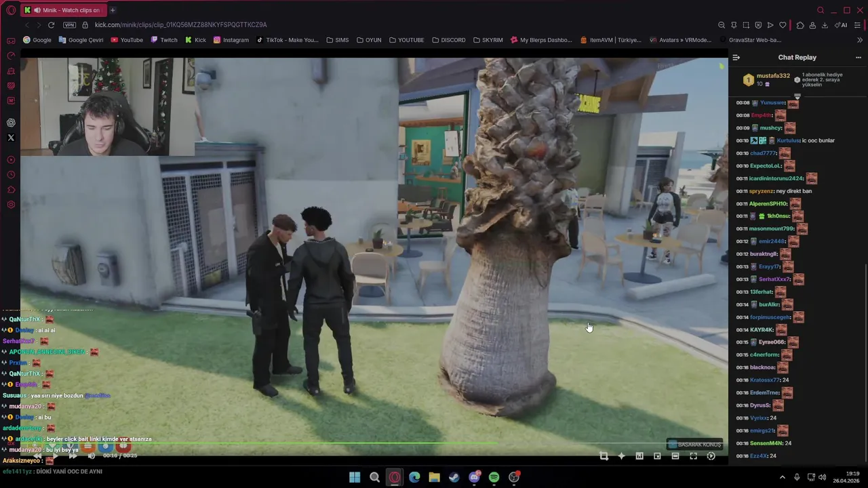Open the downloads arrow icon
Screen dimensions: 868x488
(825, 25)
